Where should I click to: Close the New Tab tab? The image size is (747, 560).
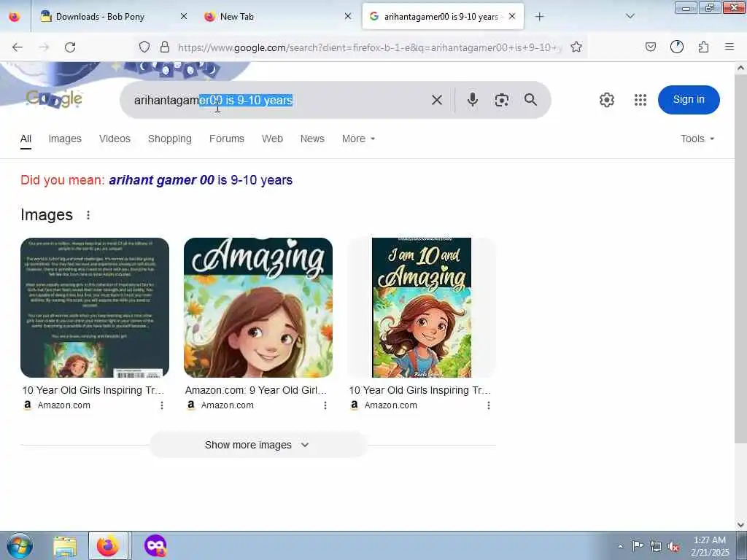[348, 17]
